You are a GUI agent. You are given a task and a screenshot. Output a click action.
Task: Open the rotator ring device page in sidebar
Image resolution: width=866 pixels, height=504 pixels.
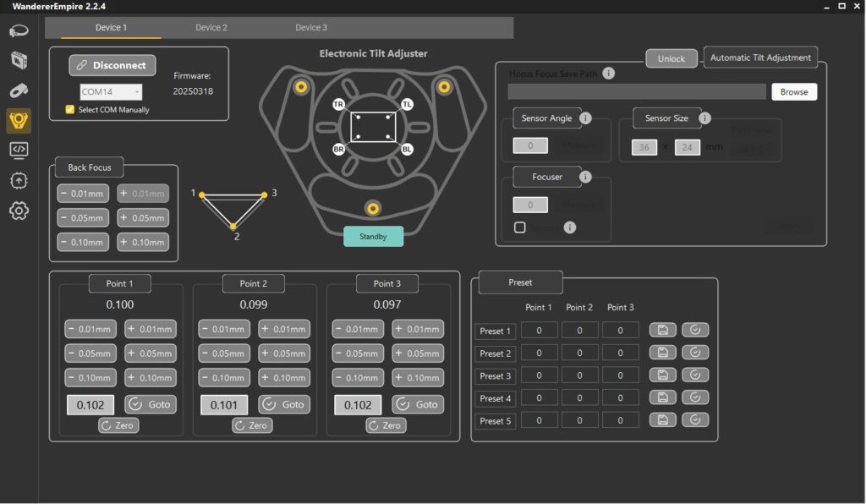(19, 30)
